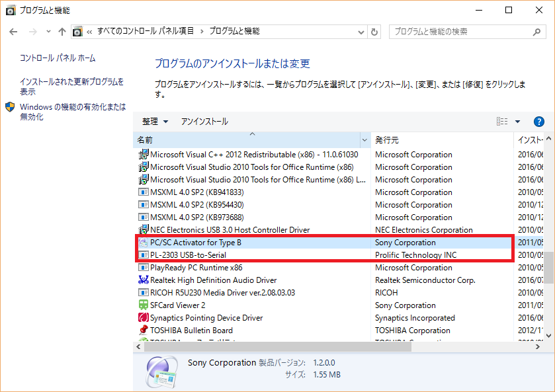
Task: Open コントロール パネル ホーム link
Action: click(x=58, y=58)
